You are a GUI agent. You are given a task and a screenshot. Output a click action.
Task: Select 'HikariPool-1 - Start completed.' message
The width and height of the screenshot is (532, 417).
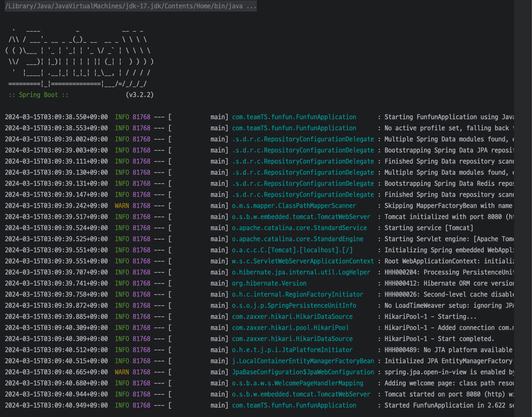pos(439,339)
